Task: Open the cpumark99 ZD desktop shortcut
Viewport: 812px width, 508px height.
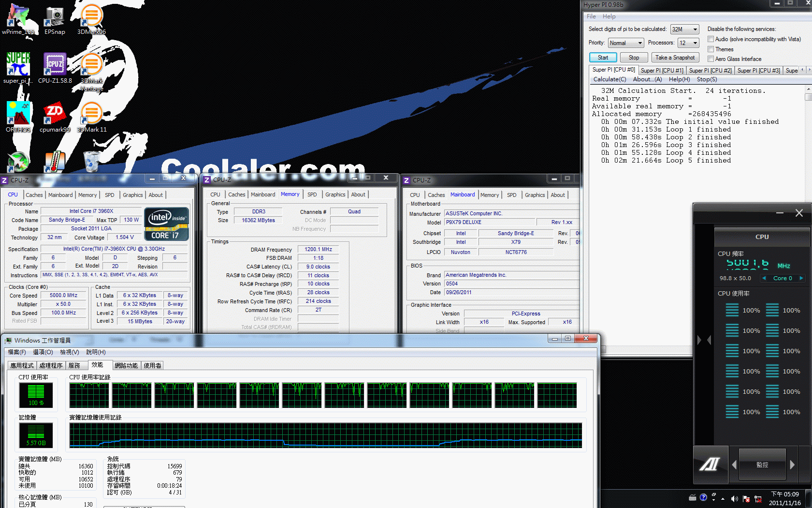Action: click(x=55, y=117)
